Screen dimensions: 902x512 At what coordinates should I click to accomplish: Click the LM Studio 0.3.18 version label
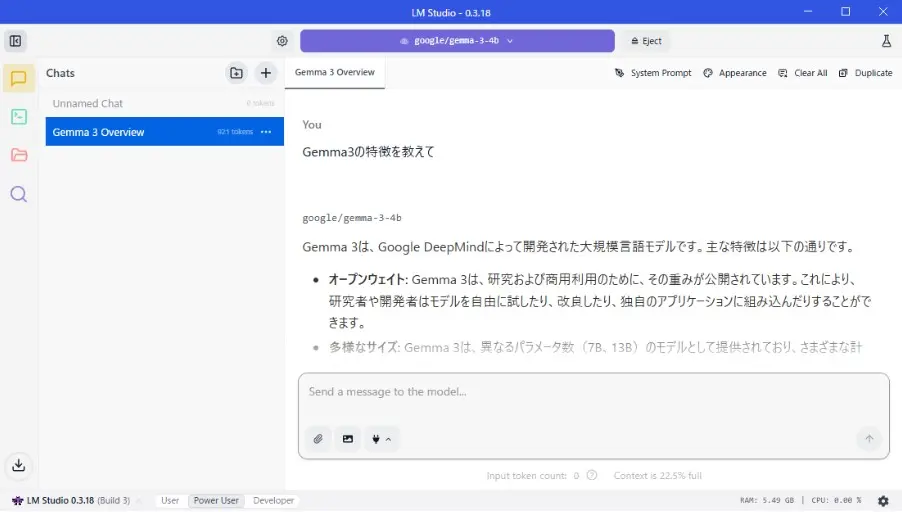[60, 500]
